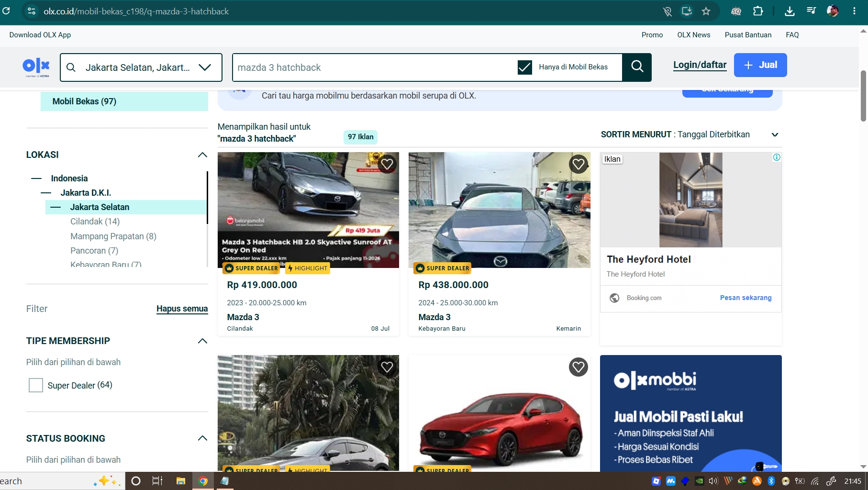Screen dimensions: 868x490
Task: Open the Cortana circle icon in taskbar
Action: 136,481
